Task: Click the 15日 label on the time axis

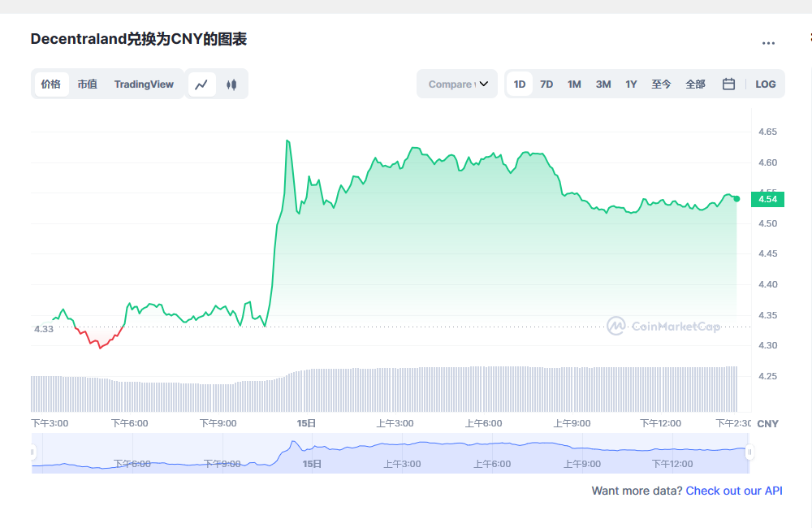Action: coord(306,423)
